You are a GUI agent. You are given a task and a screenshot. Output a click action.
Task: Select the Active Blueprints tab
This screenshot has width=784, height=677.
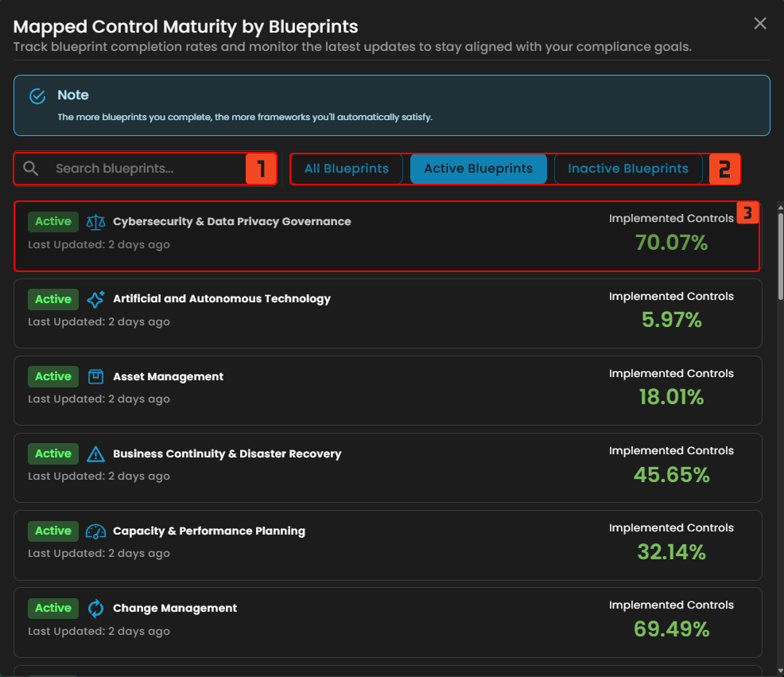(478, 169)
